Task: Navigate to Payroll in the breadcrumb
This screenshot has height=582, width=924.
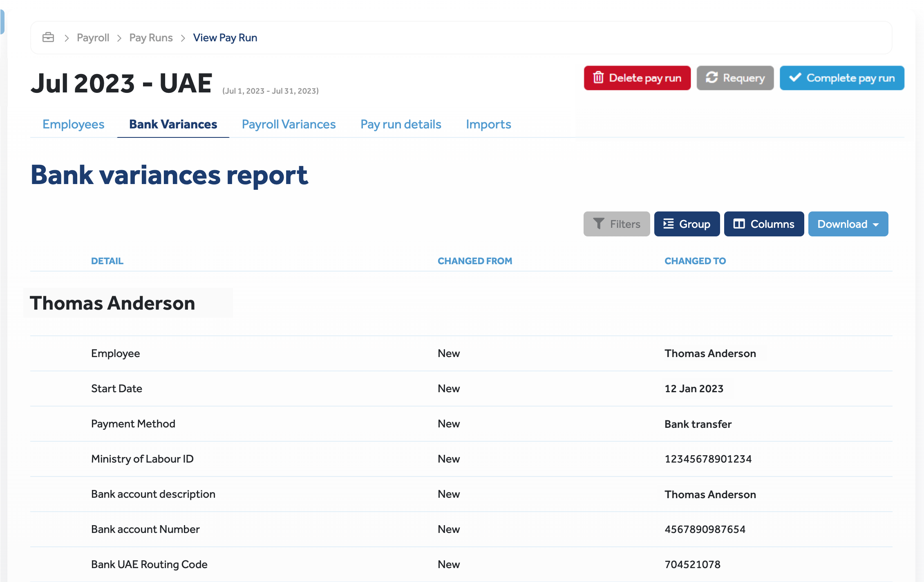Action: 93,38
